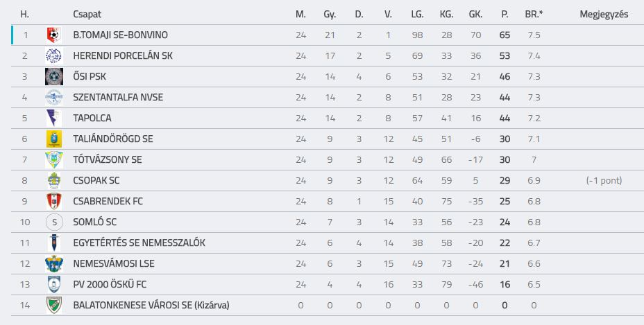Select the TALIÁNDÖRÖGD SE yellow logo
This screenshot has height=325, width=644.
click(54, 139)
